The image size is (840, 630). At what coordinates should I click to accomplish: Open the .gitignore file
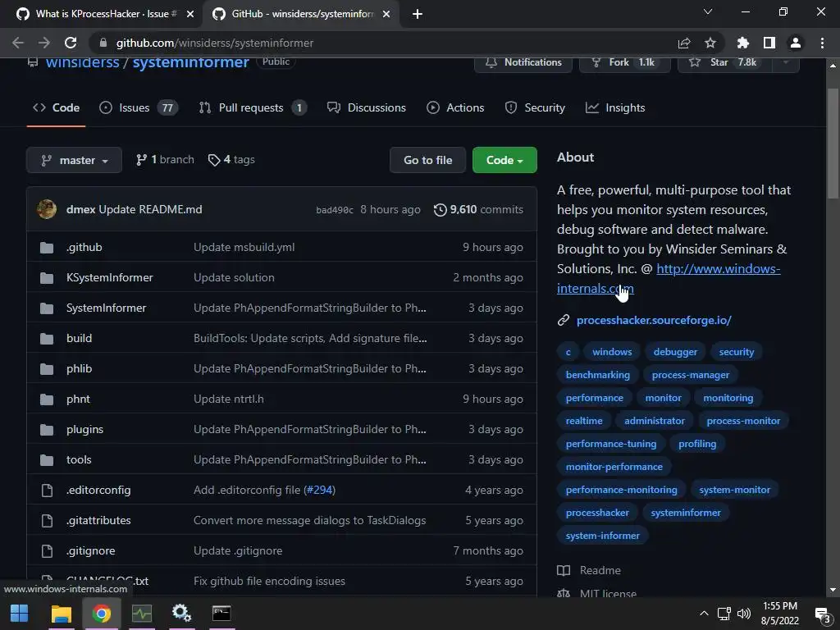[90, 550]
